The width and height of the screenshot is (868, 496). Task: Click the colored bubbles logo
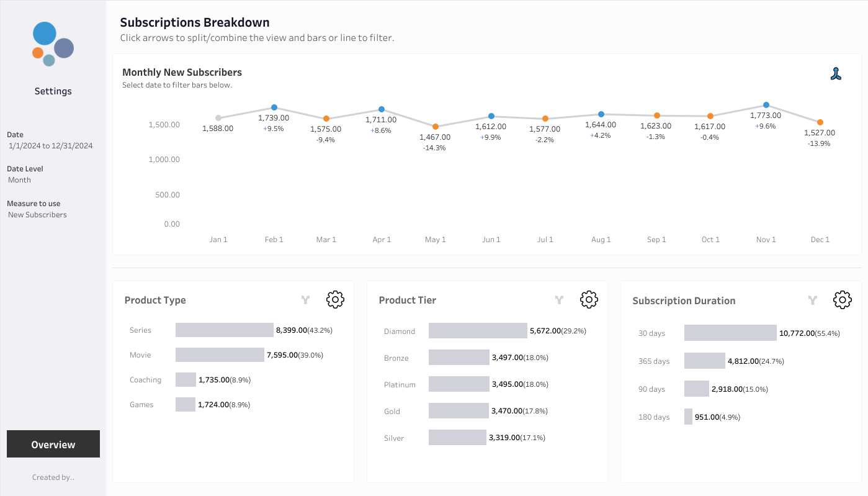pos(53,44)
